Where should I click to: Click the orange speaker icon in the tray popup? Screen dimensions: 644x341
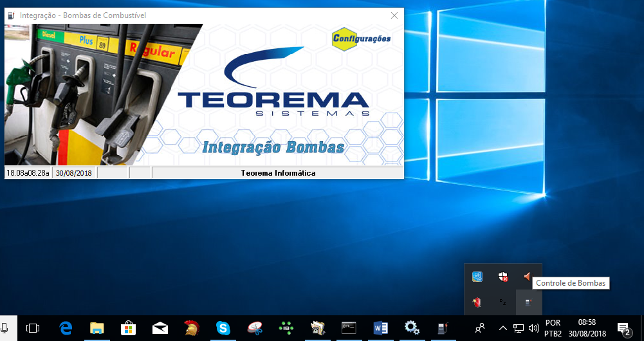528,277
